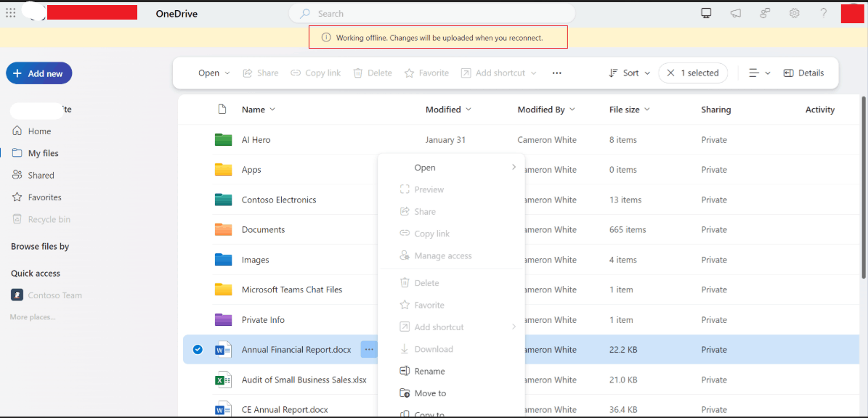Expand the Open dropdown in the toolbar

click(x=213, y=73)
